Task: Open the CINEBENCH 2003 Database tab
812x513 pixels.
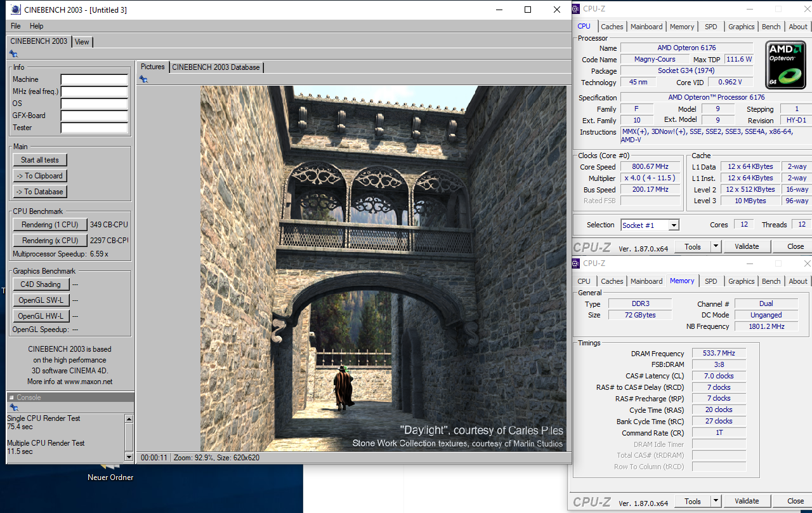Action: [x=216, y=67]
